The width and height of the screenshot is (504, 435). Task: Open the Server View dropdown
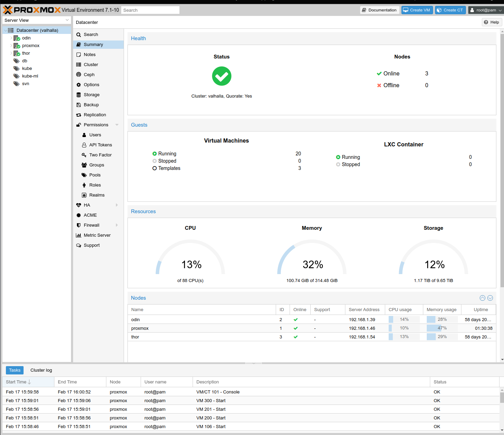(x=37, y=20)
